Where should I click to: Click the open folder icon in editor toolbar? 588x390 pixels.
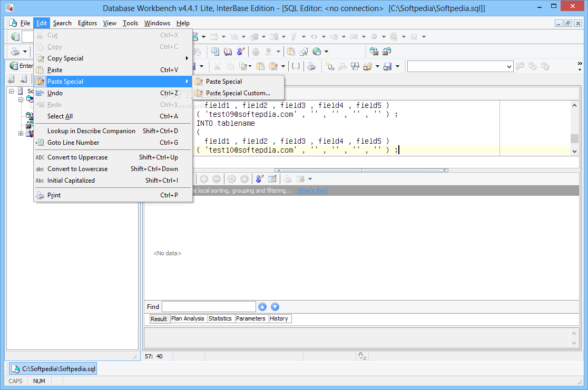[x=368, y=66]
